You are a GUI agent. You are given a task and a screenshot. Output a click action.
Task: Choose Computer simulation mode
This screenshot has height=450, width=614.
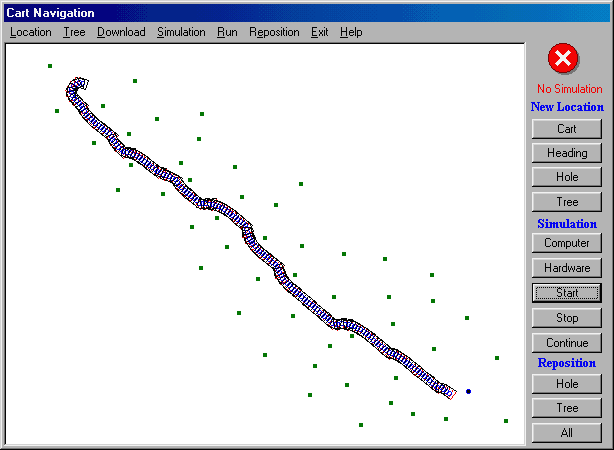pyautogui.click(x=567, y=243)
